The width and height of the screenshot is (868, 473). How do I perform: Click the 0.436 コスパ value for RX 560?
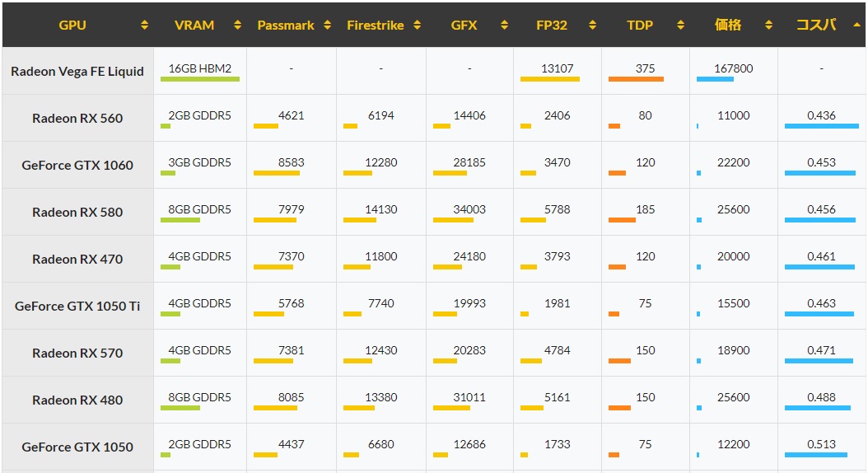coord(822,115)
